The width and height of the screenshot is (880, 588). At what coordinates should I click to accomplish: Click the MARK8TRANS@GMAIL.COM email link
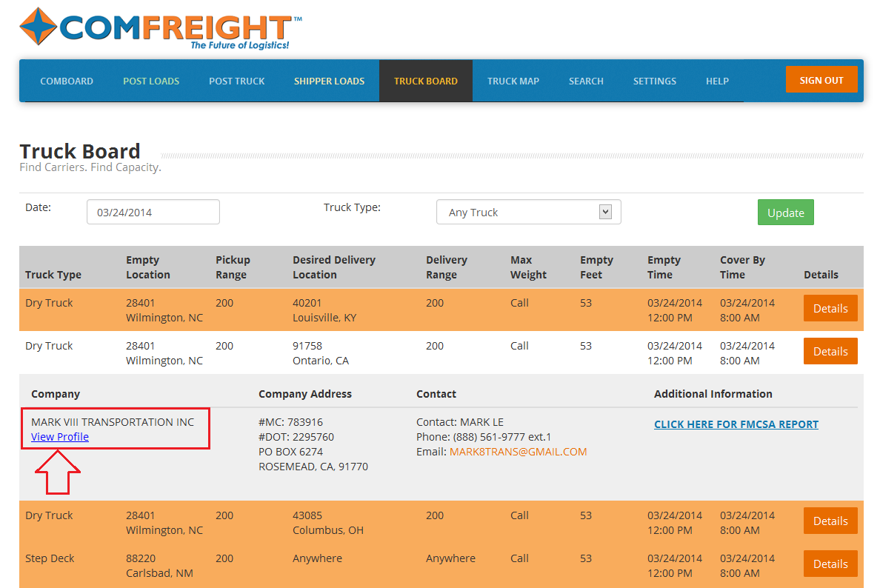coord(518,452)
